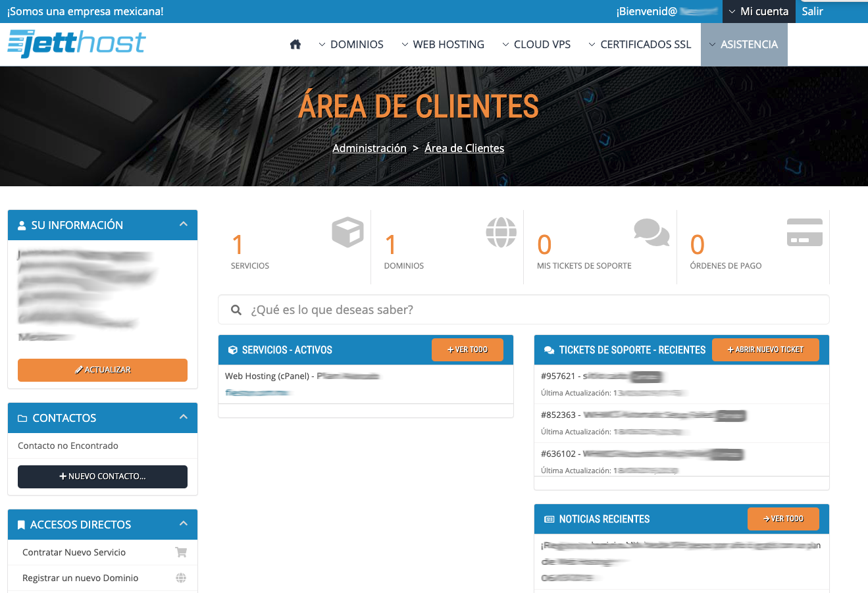Collapse the Accesos Directos panel
The image size is (868, 593).
[x=184, y=524]
